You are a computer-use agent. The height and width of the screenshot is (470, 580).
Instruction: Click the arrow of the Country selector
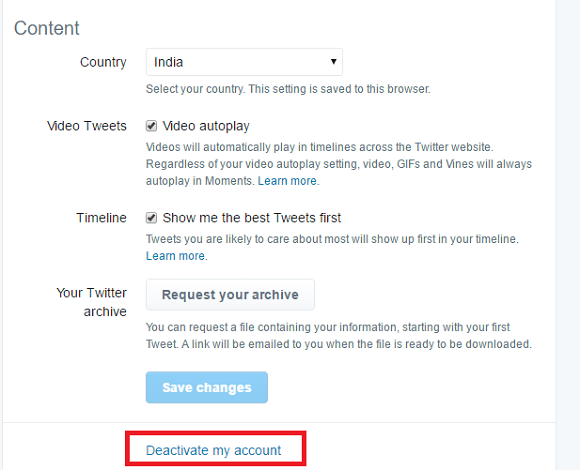tap(334, 61)
